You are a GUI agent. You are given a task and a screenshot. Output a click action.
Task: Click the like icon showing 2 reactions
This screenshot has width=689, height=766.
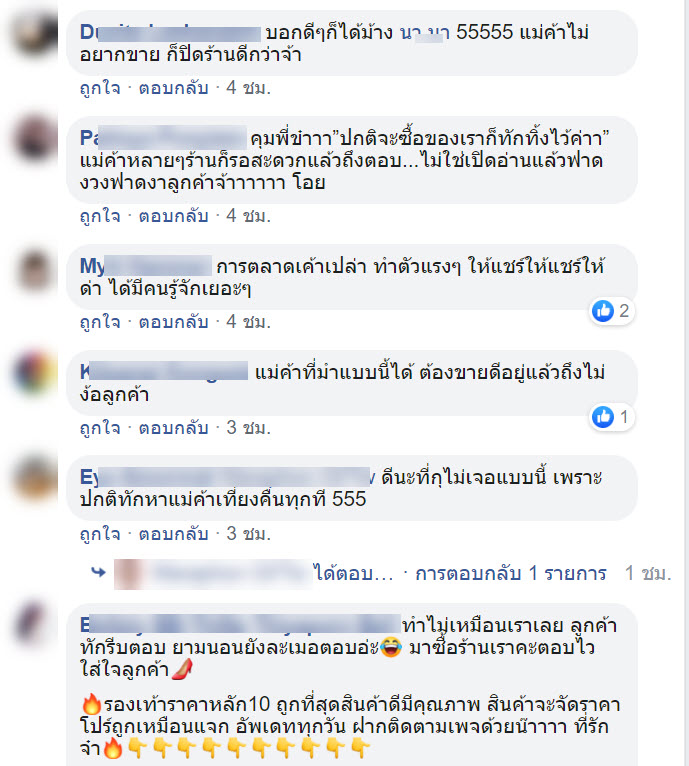click(x=603, y=311)
